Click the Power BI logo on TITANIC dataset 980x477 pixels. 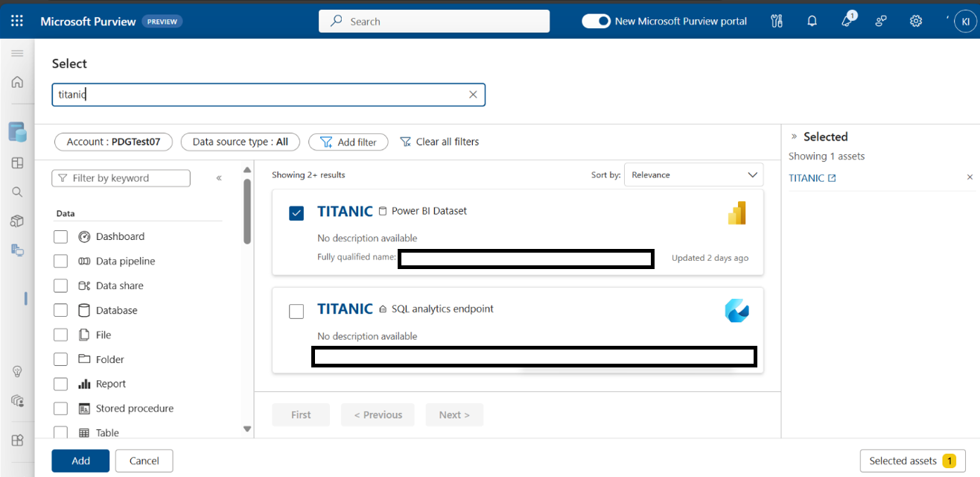pos(736,213)
